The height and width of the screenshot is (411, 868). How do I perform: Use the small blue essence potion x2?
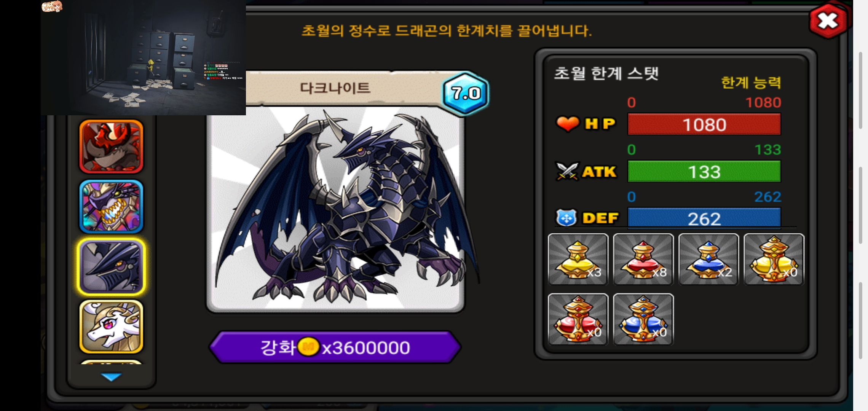pyautogui.click(x=708, y=259)
